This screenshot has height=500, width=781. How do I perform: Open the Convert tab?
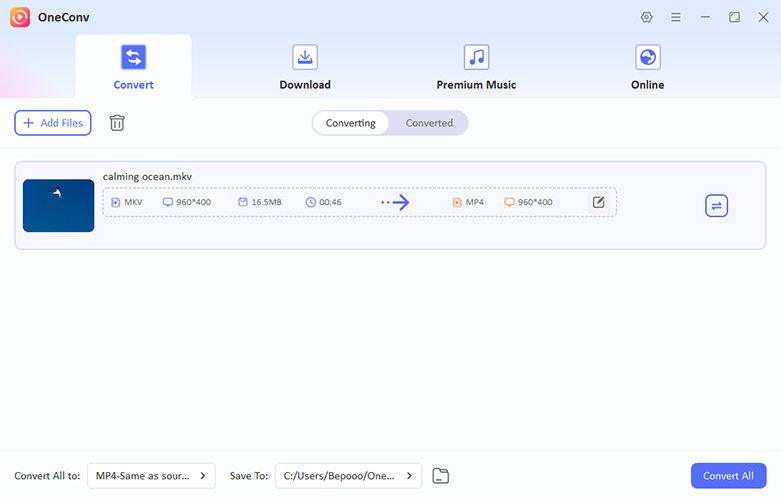[x=133, y=67]
